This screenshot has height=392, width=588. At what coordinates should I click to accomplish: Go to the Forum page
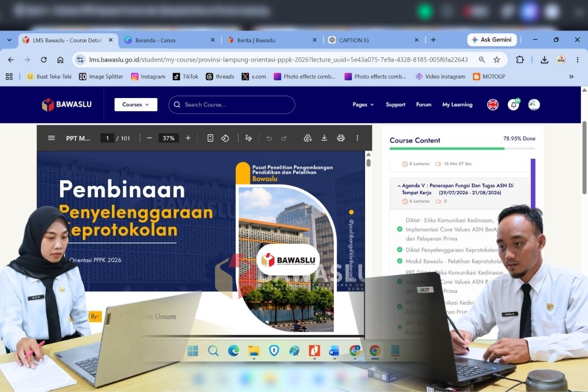coord(424,105)
